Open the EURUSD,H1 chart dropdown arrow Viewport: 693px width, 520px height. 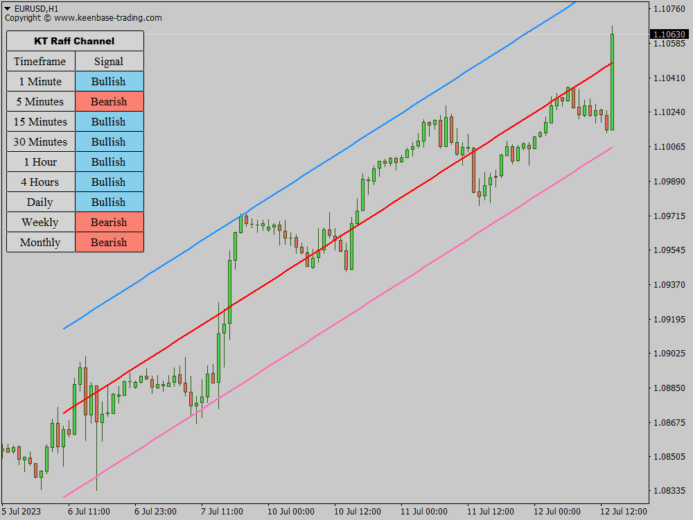pos(7,8)
